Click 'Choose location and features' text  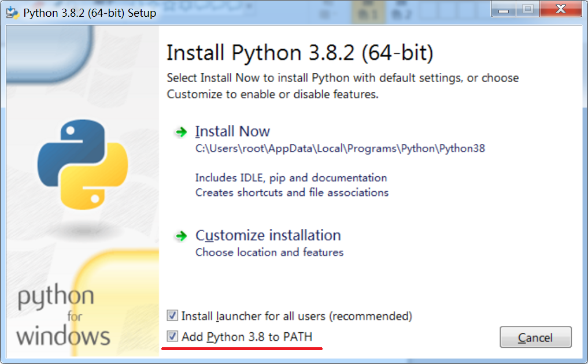coord(269,252)
